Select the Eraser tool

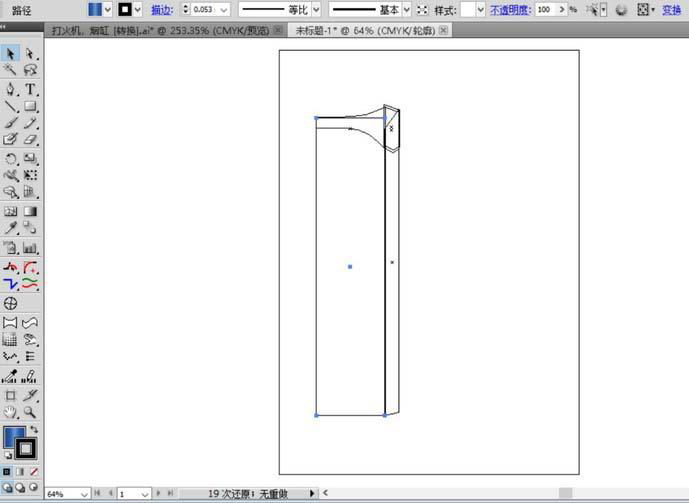(x=30, y=141)
